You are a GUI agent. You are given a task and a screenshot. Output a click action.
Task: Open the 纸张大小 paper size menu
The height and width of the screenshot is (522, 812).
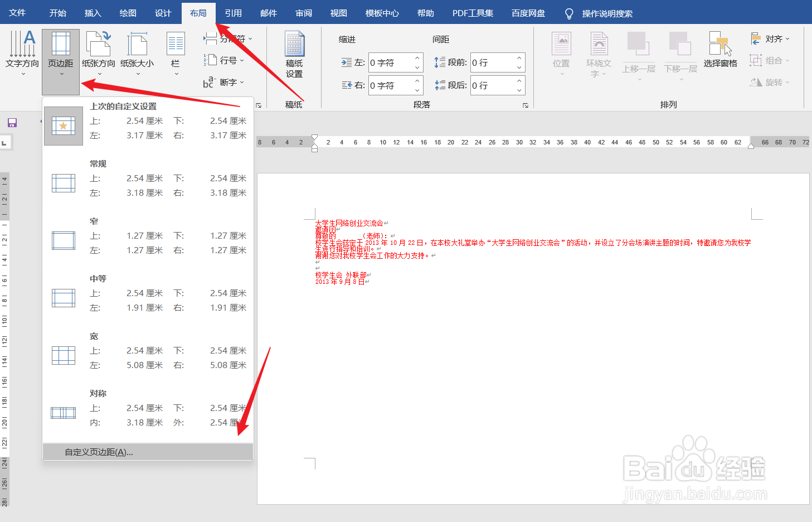(137, 53)
